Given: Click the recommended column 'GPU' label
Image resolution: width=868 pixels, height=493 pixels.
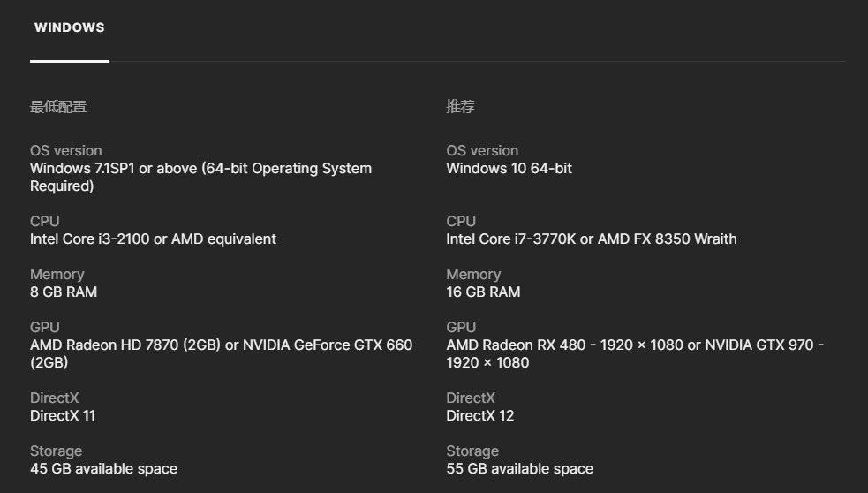Looking at the screenshot, I should pos(461,328).
